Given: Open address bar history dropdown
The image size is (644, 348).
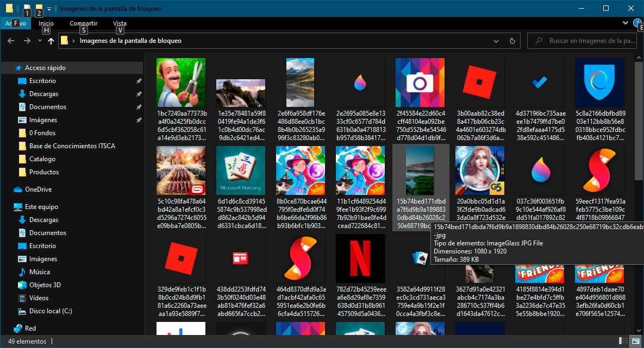Looking at the screenshot, I should click(x=496, y=41).
